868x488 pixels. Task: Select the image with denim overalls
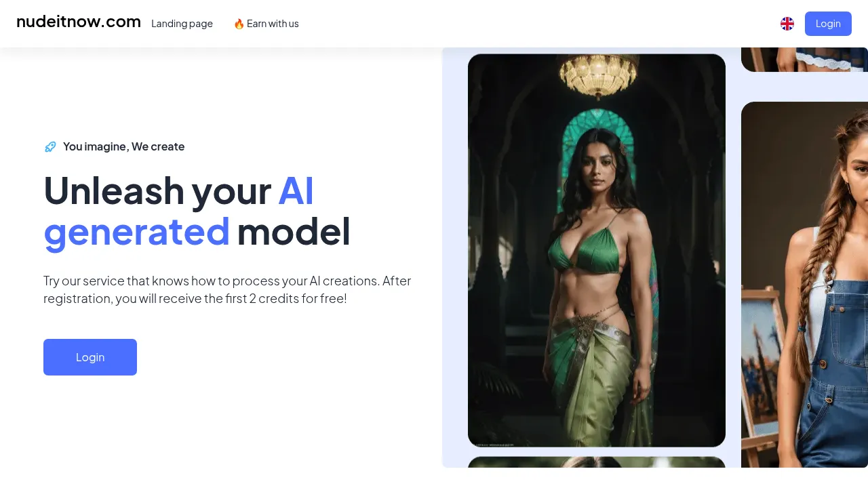coord(804,285)
